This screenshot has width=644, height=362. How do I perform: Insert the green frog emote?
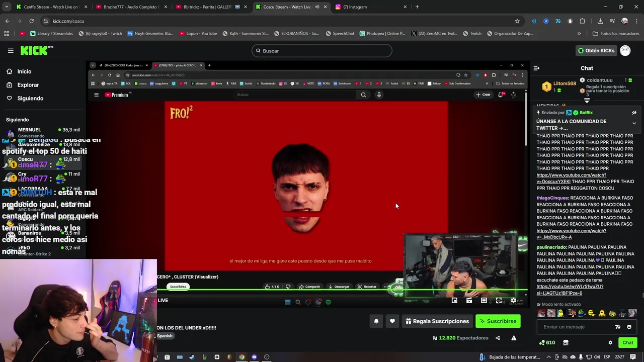coord(581,313)
